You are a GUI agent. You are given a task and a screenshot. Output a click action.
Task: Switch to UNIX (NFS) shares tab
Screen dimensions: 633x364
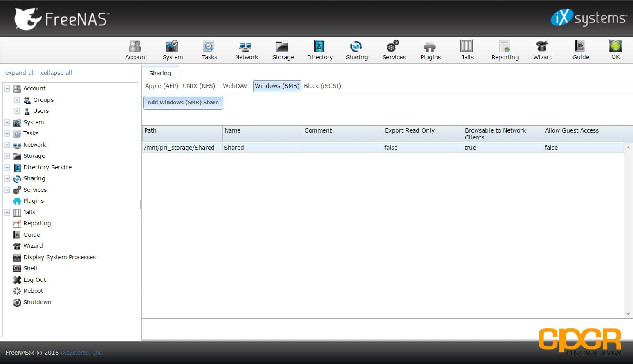pos(199,86)
